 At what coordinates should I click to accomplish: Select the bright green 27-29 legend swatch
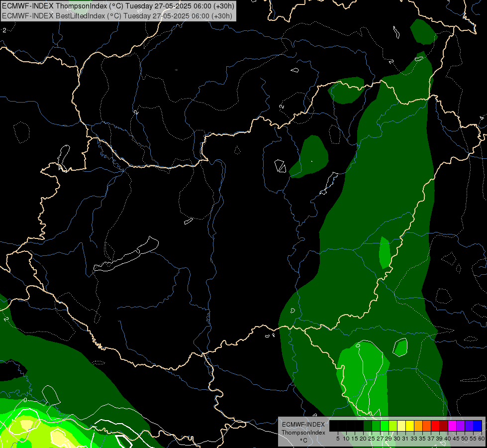[x=385, y=426]
